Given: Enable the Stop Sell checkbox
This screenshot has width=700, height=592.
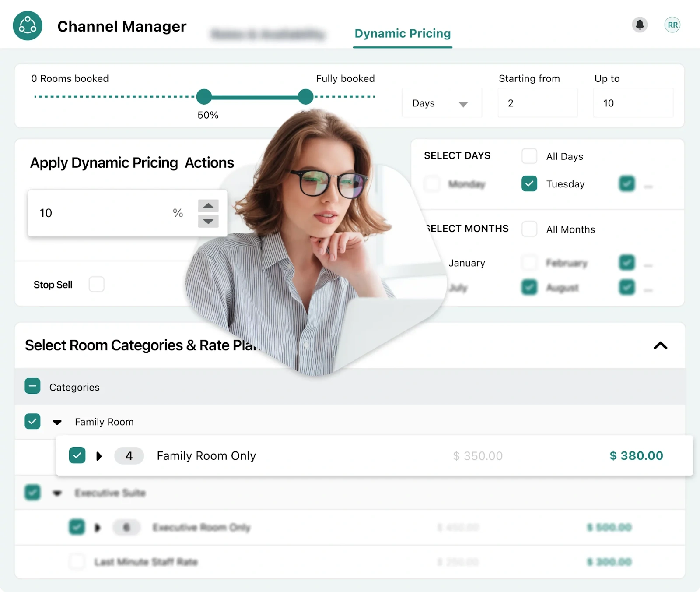Looking at the screenshot, I should tap(96, 284).
